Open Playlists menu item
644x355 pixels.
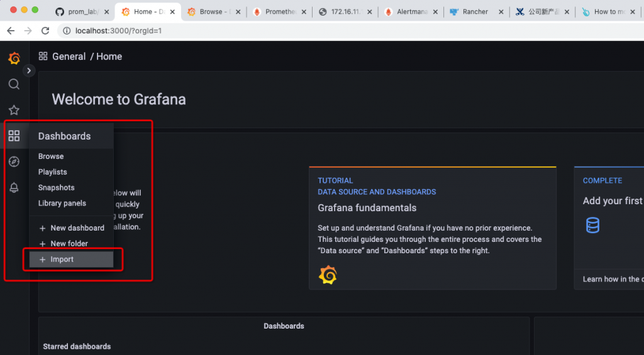tap(72, 172)
